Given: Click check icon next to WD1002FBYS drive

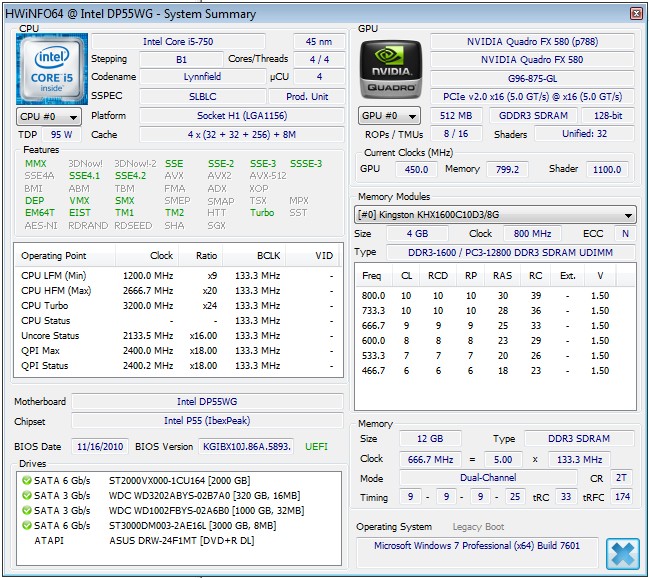Looking at the screenshot, I should [26, 510].
